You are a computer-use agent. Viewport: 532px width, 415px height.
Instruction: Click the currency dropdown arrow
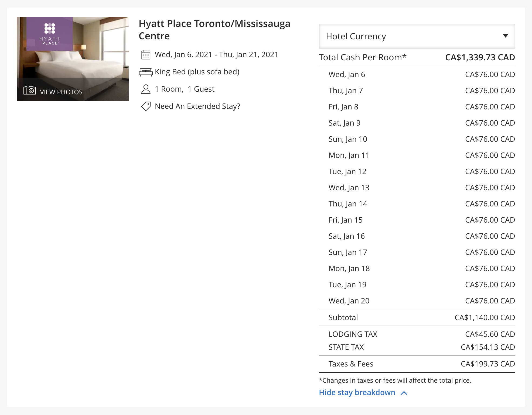(505, 36)
